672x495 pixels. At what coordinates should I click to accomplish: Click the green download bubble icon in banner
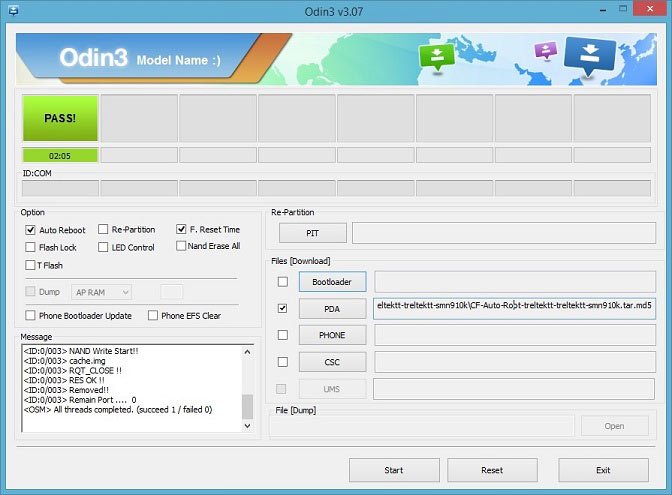pos(437,57)
